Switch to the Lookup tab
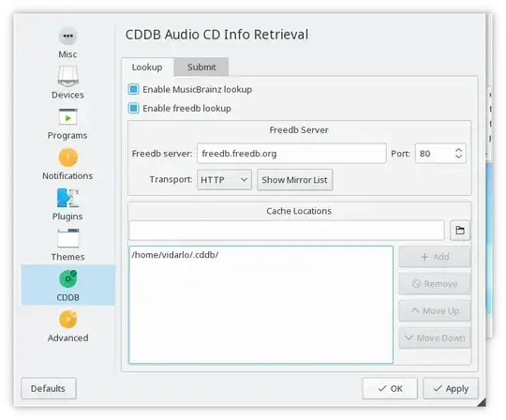Screen dimensions: 506x420 tap(147, 67)
